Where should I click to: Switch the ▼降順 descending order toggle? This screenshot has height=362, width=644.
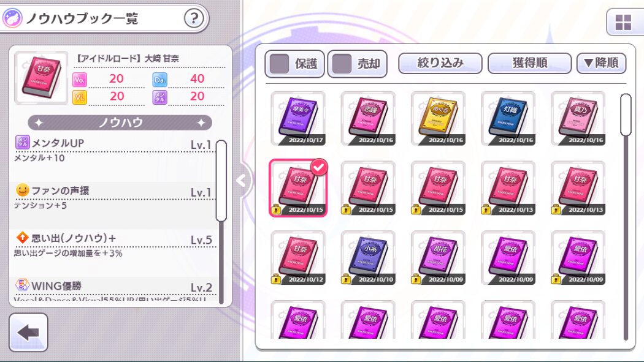pos(601,63)
